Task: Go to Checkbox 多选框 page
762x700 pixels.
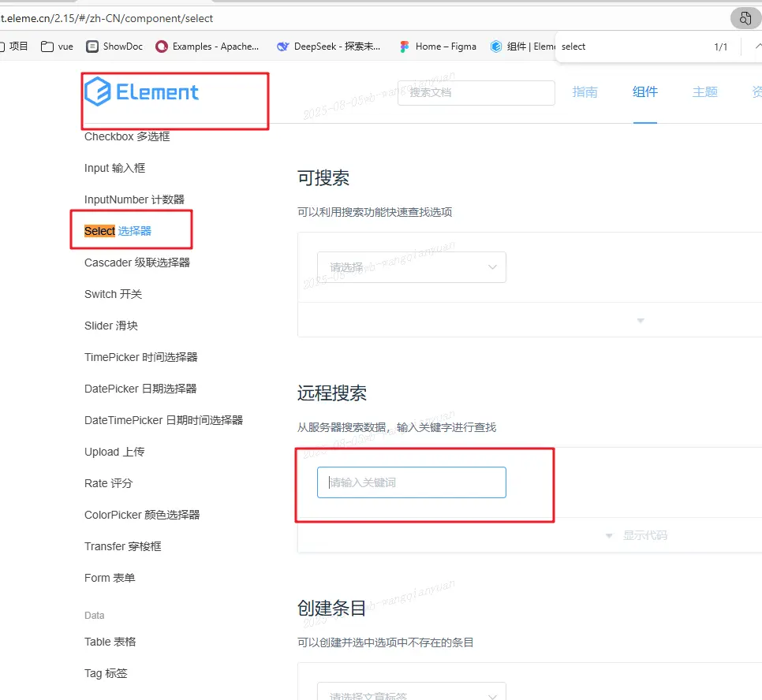Action: point(127,136)
